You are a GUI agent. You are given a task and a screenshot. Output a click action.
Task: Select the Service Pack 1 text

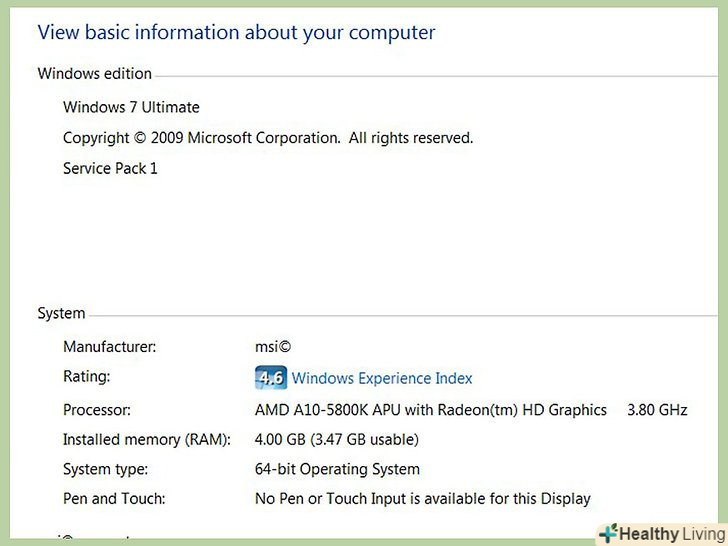click(x=110, y=168)
